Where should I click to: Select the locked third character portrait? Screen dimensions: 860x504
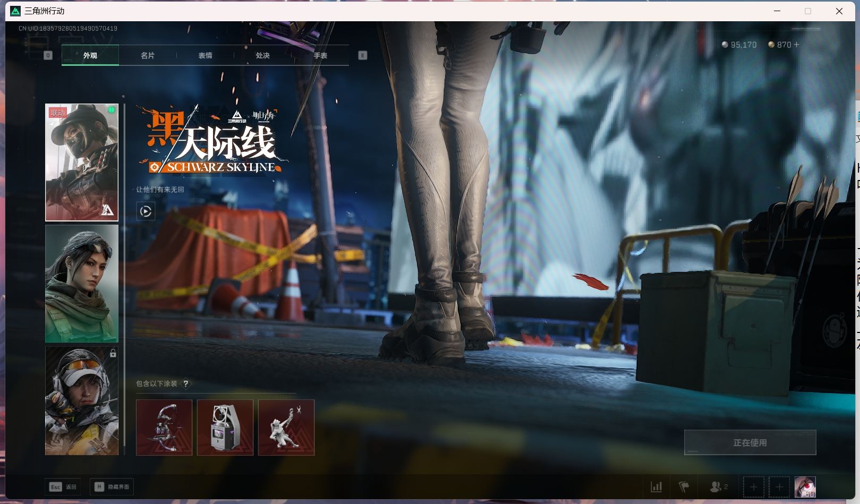pos(81,401)
